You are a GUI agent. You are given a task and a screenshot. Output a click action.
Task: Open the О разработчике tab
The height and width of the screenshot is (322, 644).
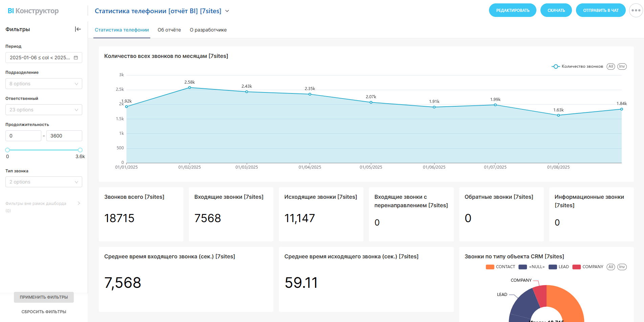tap(208, 30)
